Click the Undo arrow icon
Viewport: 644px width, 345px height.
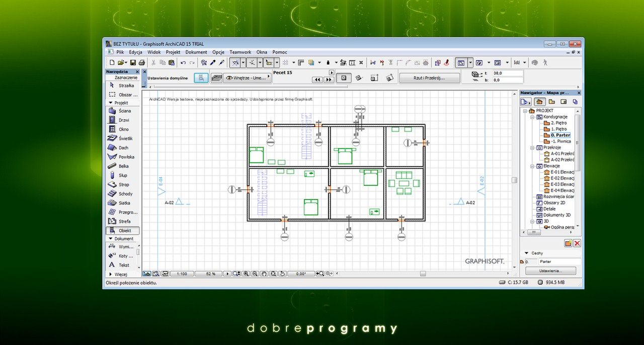pyautogui.click(x=183, y=62)
